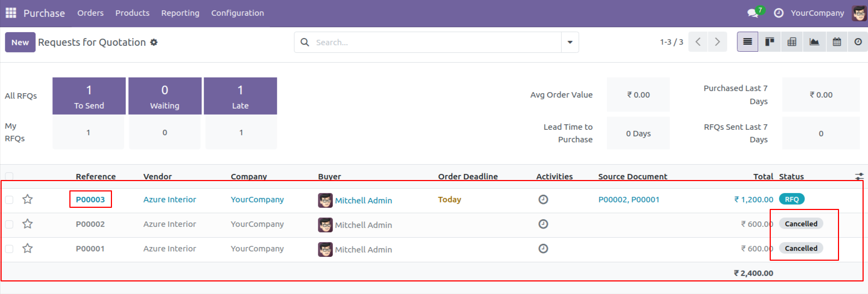Switch to kanban view

(x=770, y=42)
